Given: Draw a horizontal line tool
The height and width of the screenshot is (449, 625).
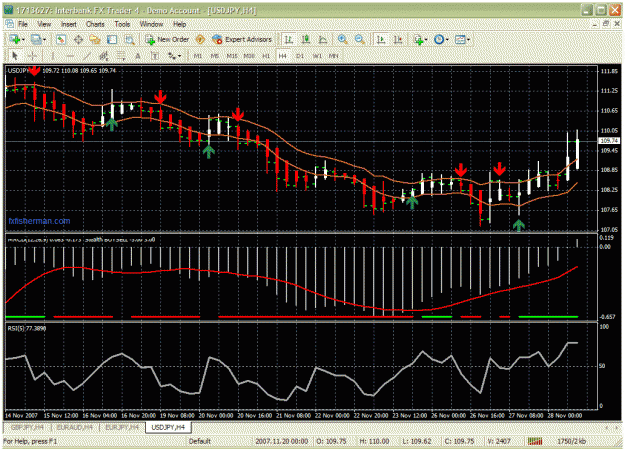Looking at the screenshot, I should 69,56.
